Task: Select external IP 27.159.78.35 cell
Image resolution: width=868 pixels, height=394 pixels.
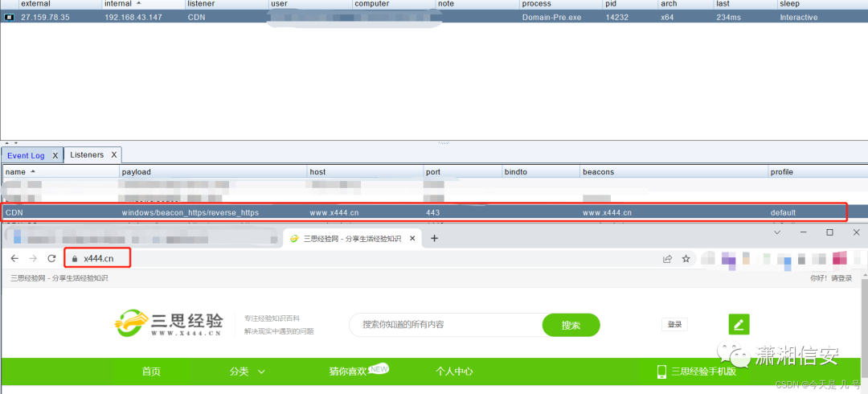Action: pos(45,17)
